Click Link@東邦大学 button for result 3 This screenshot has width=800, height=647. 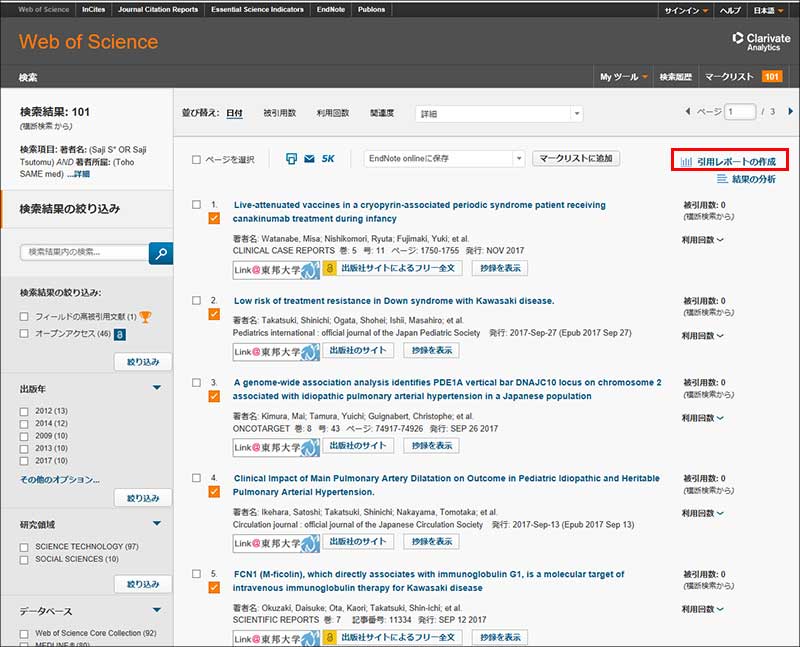(x=277, y=447)
